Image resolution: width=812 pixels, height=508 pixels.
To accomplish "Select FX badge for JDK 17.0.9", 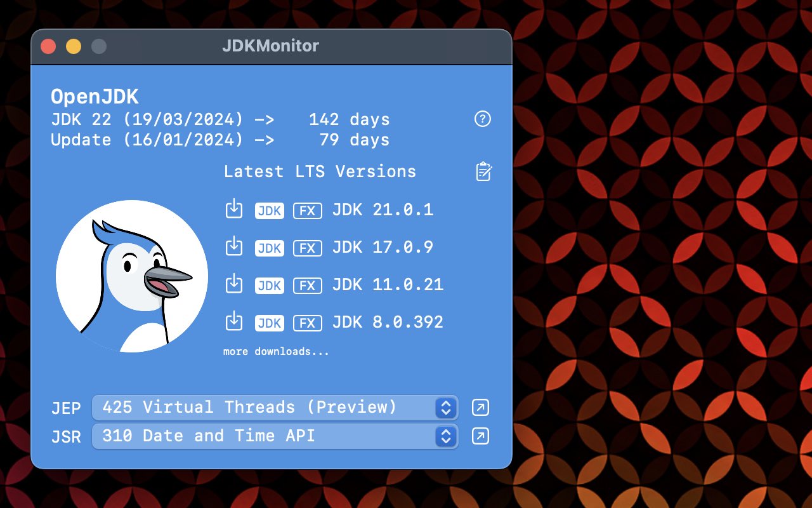I will click(307, 248).
